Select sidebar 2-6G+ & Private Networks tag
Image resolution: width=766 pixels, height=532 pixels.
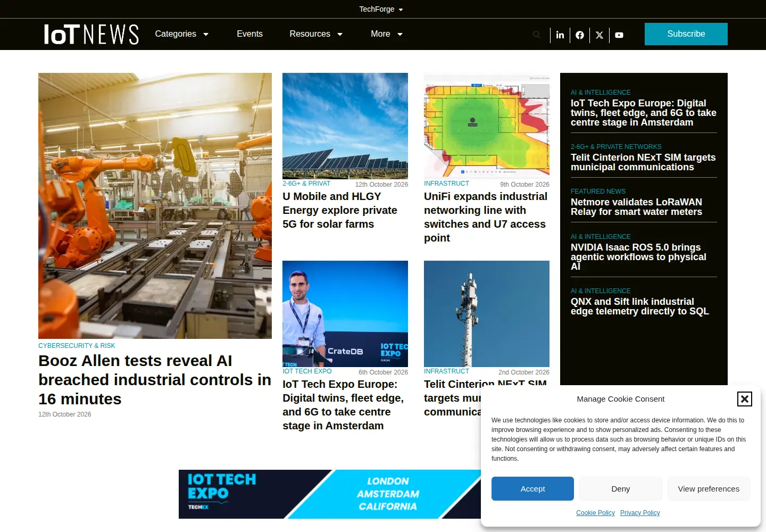(616, 147)
